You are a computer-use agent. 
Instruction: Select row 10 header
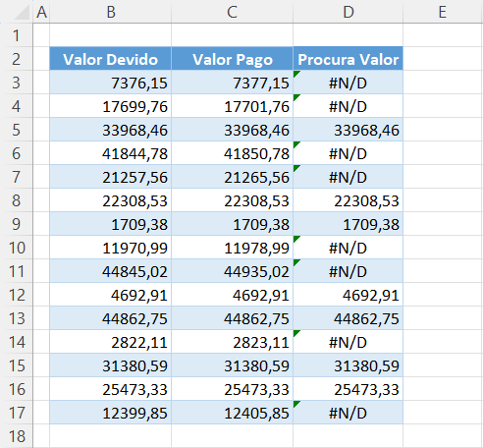click(x=17, y=248)
